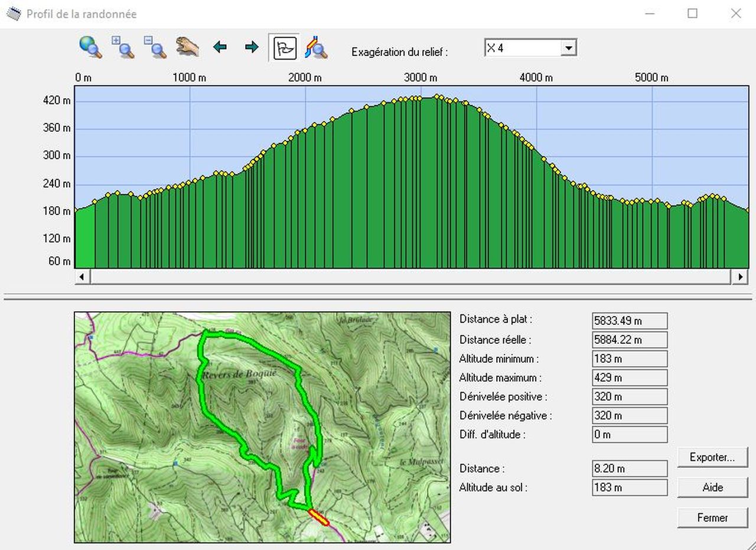The image size is (756, 550).
Task: Click the 'Revers de Boquié' map label
Action: point(240,375)
